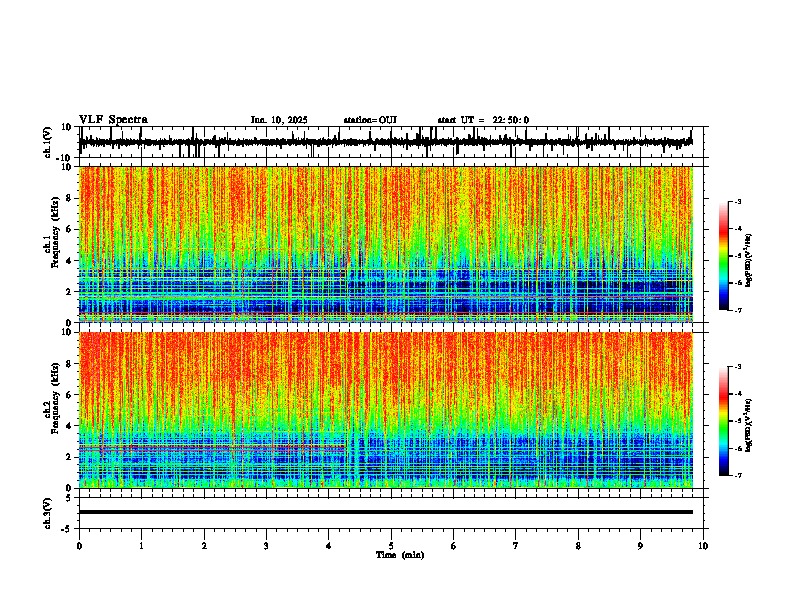Select the date text "Jan. 10, 2025"
Viewport: 792px width, 612px height.
pyautogui.click(x=279, y=120)
